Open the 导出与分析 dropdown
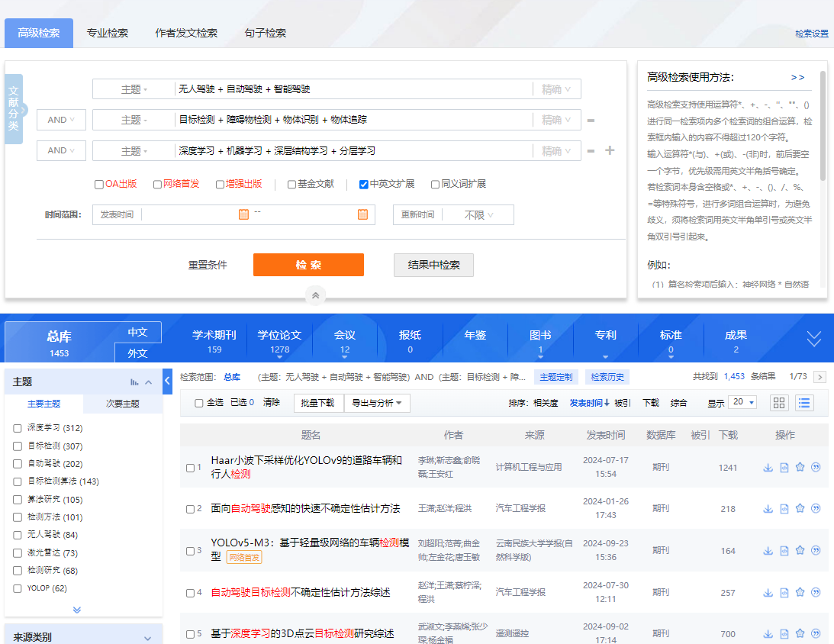This screenshot has height=644, width=834. [x=377, y=403]
